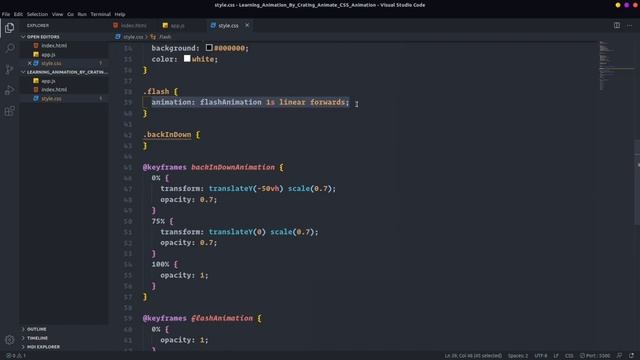The height and width of the screenshot is (360, 640).
Task: Click the flashAnimation keyframes name near the bottom
Action: [x=222, y=318]
